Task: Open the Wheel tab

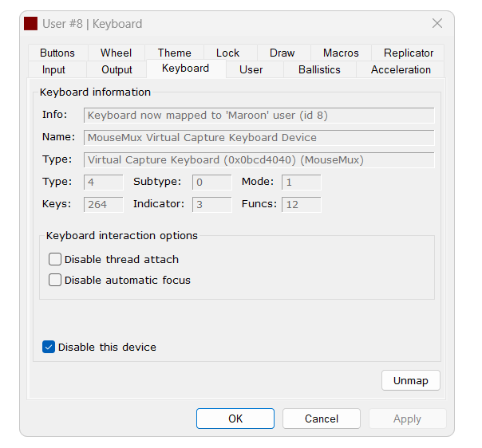Action: click(116, 53)
